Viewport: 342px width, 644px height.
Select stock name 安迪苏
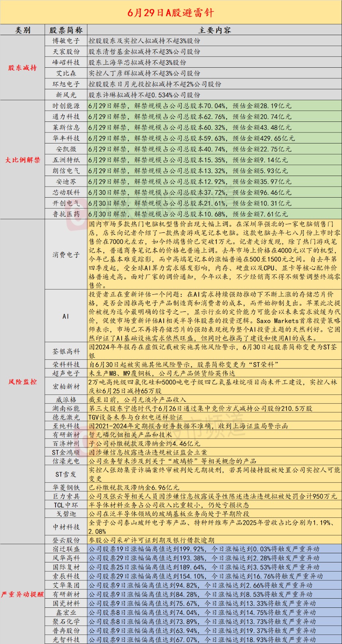[x=66, y=181]
